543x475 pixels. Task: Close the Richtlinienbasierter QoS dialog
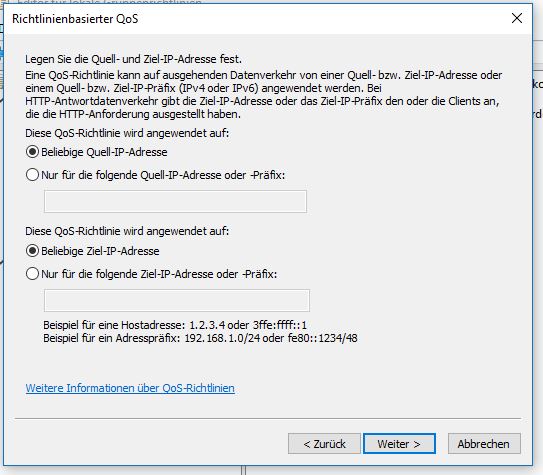tap(517, 18)
